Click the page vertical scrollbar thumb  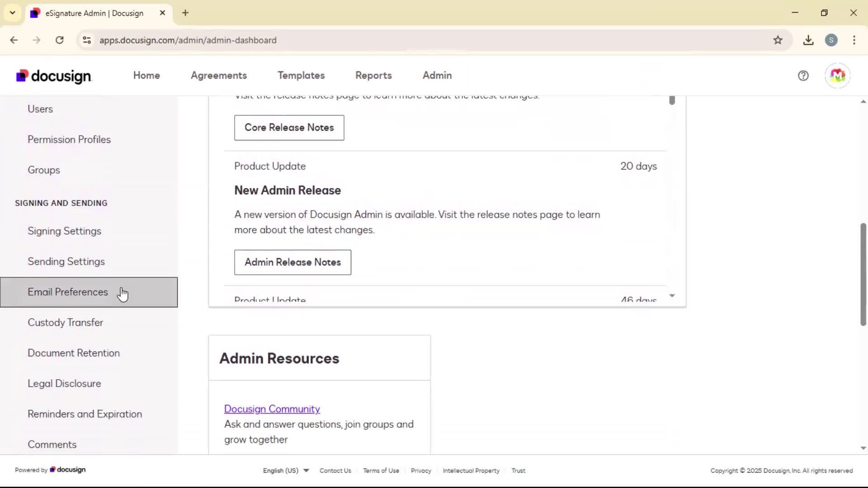click(863, 274)
